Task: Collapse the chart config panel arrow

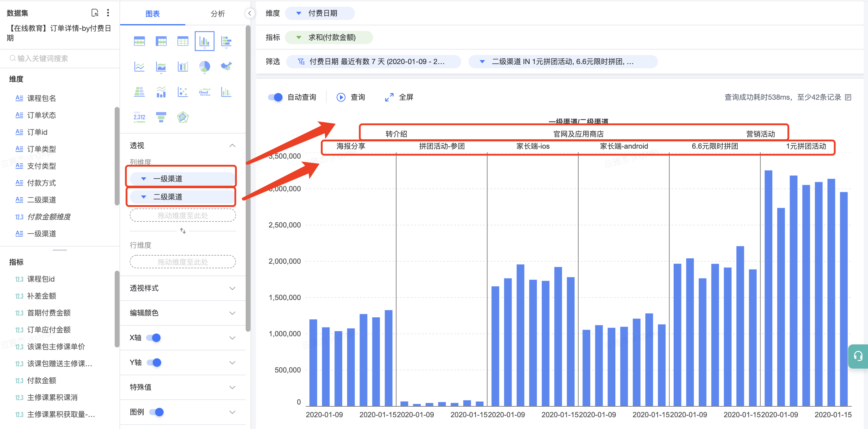Action: (x=249, y=14)
